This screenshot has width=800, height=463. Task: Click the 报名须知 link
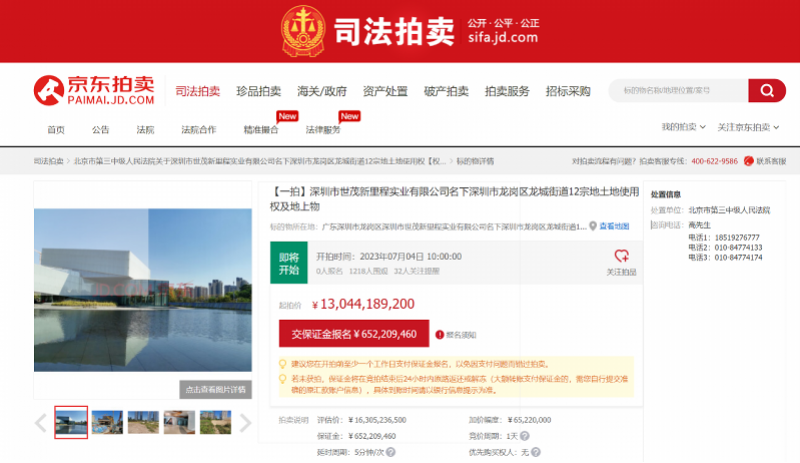coord(461,335)
